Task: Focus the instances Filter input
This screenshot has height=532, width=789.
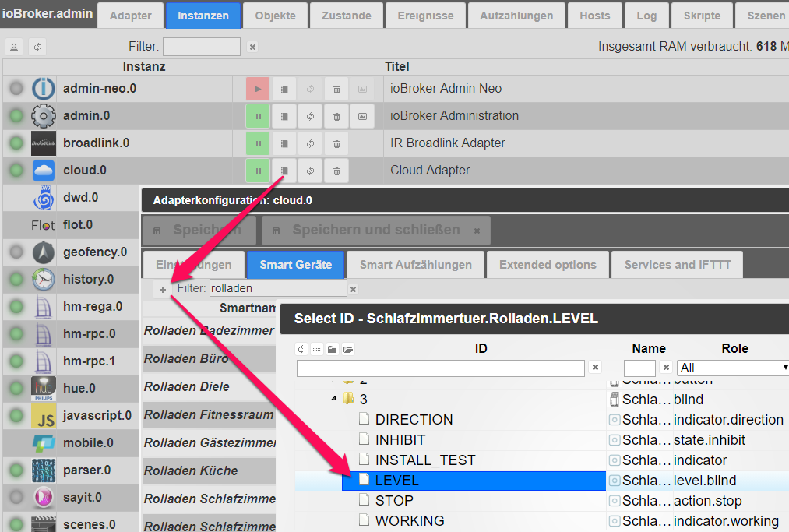Action: [202, 47]
